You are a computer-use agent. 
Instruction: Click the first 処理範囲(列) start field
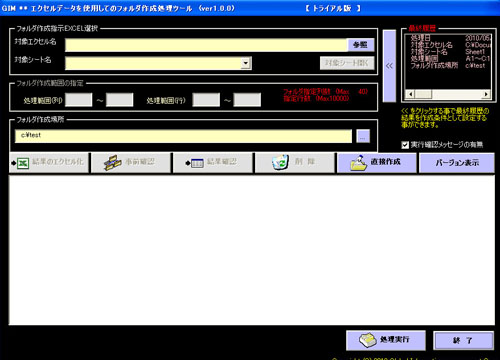pyautogui.click(x=79, y=100)
